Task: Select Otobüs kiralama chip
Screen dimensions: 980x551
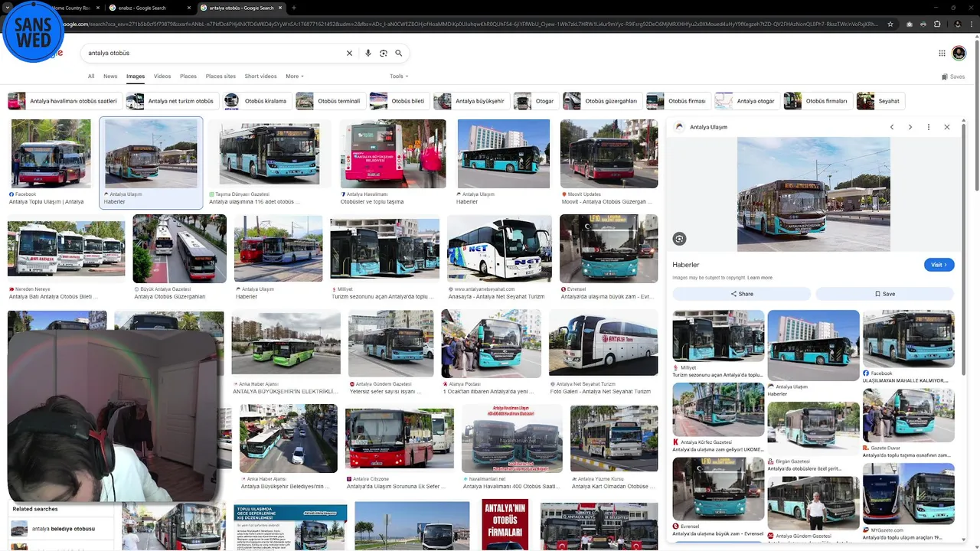Action: tap(256, 101)
